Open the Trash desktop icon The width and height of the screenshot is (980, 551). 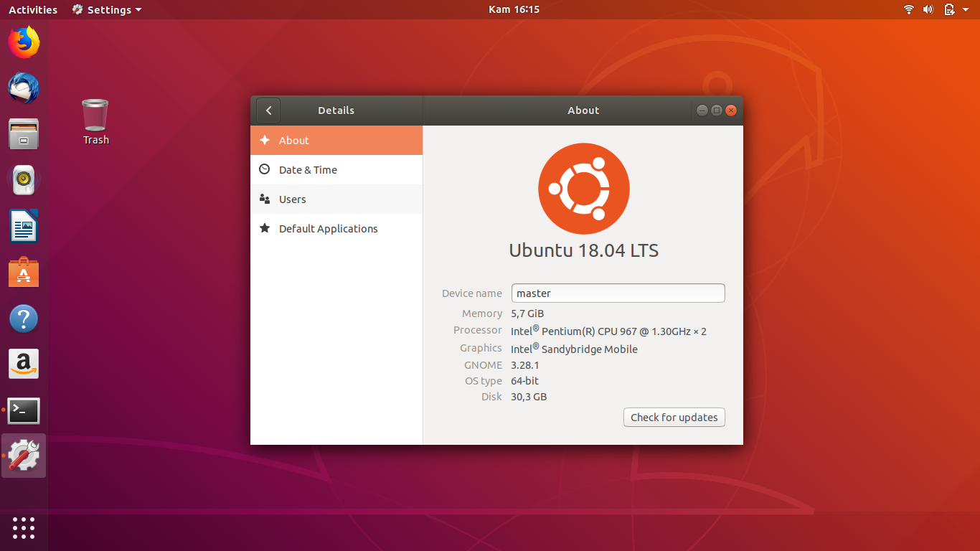point(95,122)
